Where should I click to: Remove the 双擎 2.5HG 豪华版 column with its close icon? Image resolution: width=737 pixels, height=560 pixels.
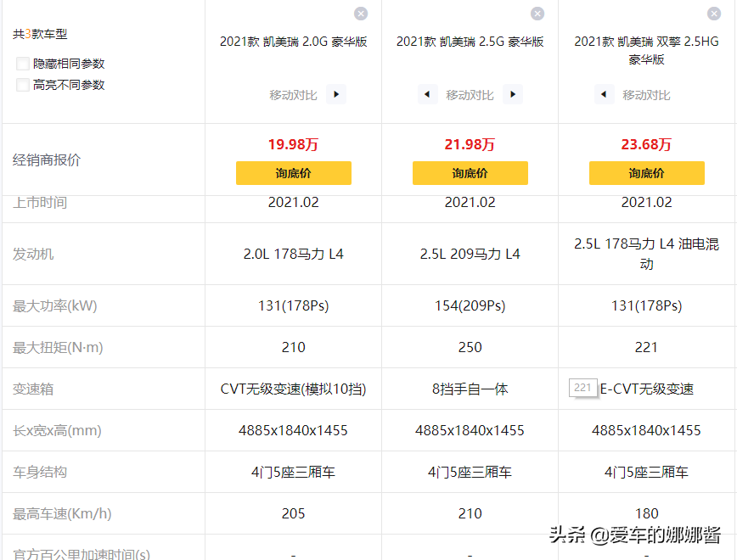click(714, 14)
